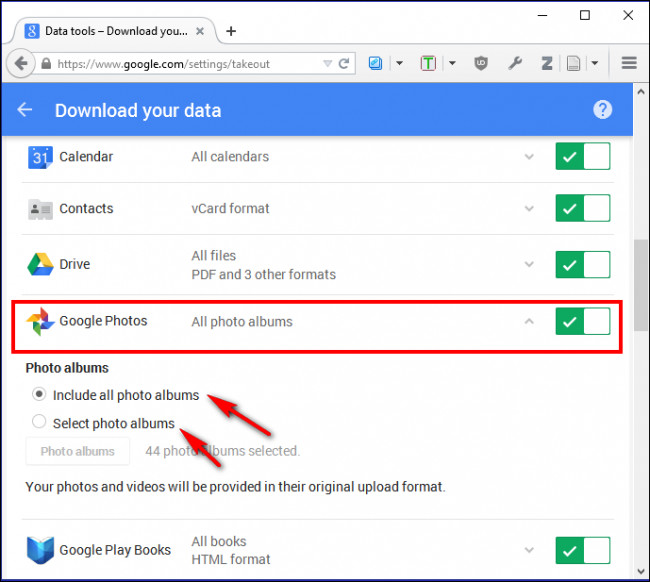Viewport: 650px width, 582px height.
Task: Click the wrench extension icon
Action: tap(515, 63)
